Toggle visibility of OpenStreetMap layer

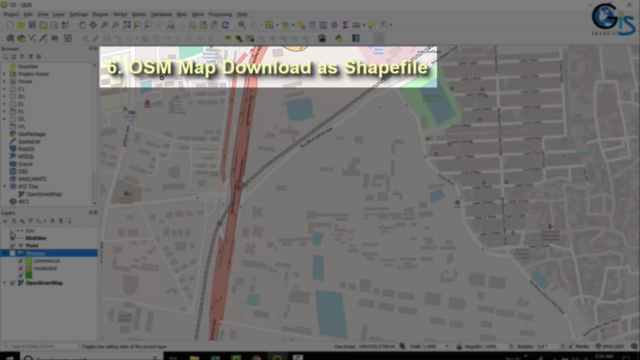click(13, 283)
